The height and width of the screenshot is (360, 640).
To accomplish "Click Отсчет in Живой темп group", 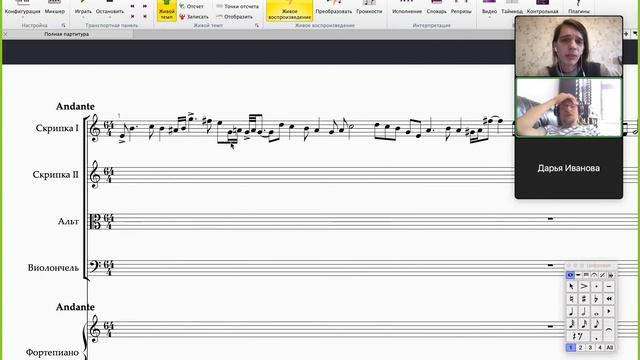I will pyautogui.click(x=191, y=7).
